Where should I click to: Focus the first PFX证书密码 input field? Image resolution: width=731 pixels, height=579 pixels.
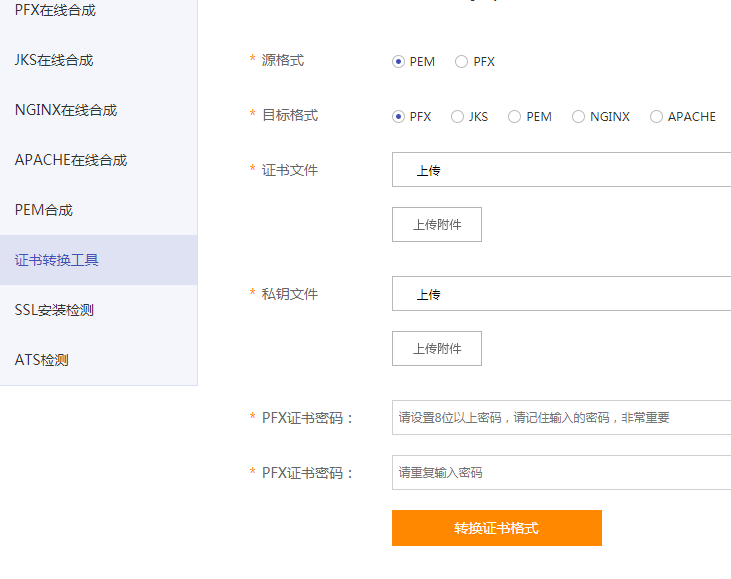(x=560, y=418)
